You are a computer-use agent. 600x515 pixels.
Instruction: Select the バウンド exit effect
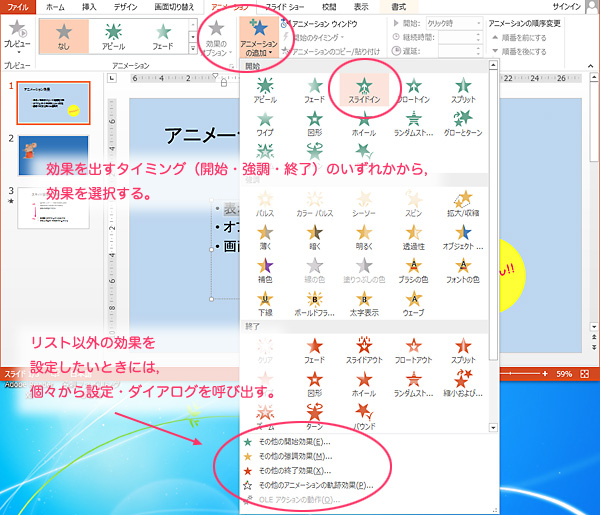pyautogui.click(x=364, y=416)
